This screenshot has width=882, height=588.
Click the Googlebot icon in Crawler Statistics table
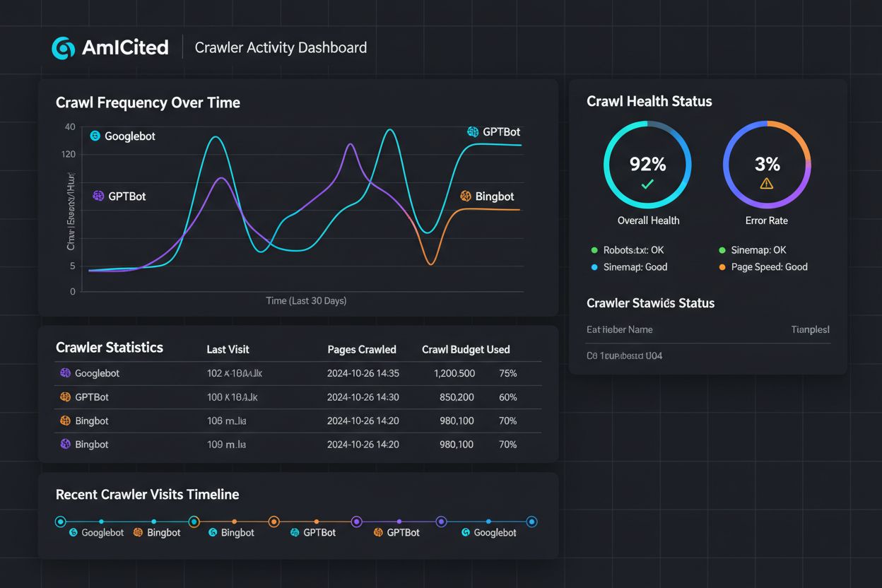66,373
